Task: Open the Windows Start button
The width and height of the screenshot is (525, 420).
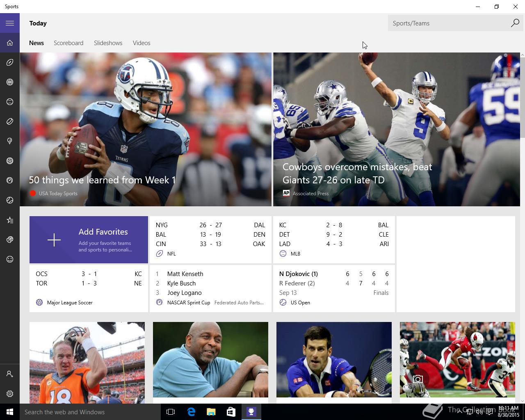Action: coord(10,412)
